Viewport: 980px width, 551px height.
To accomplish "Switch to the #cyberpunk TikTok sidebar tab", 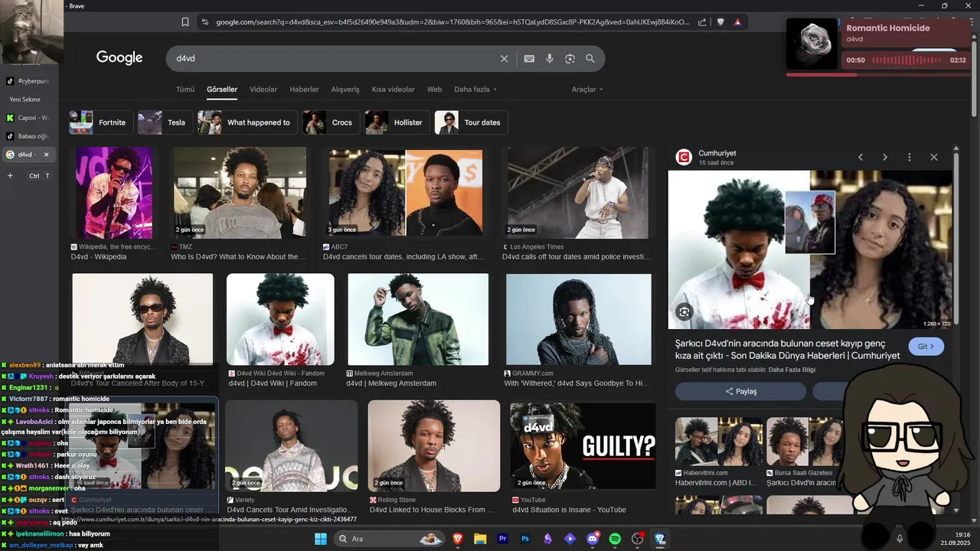I will [28, 81].
